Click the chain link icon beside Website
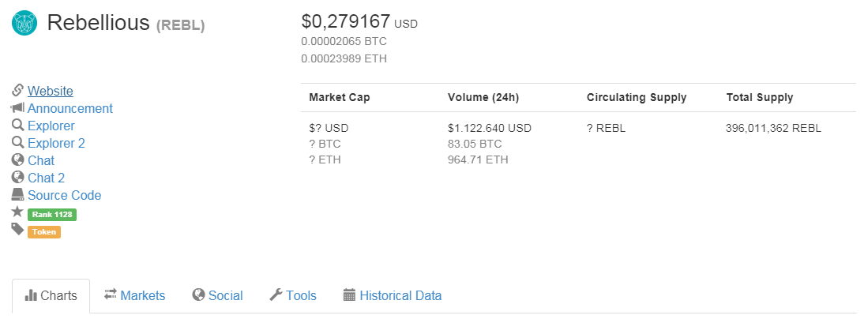Viewport: 868px width, 319px height. (x=17, y=91)
